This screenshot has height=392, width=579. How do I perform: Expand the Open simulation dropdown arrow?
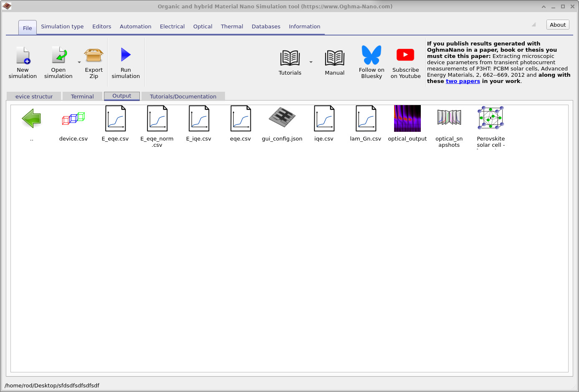click(x=79, y=63)
